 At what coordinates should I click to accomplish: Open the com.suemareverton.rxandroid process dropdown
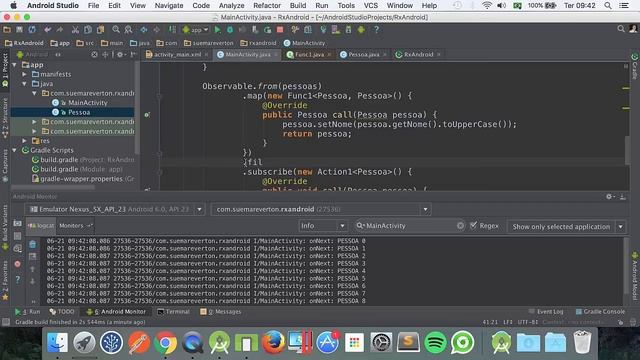click(321, 209)
